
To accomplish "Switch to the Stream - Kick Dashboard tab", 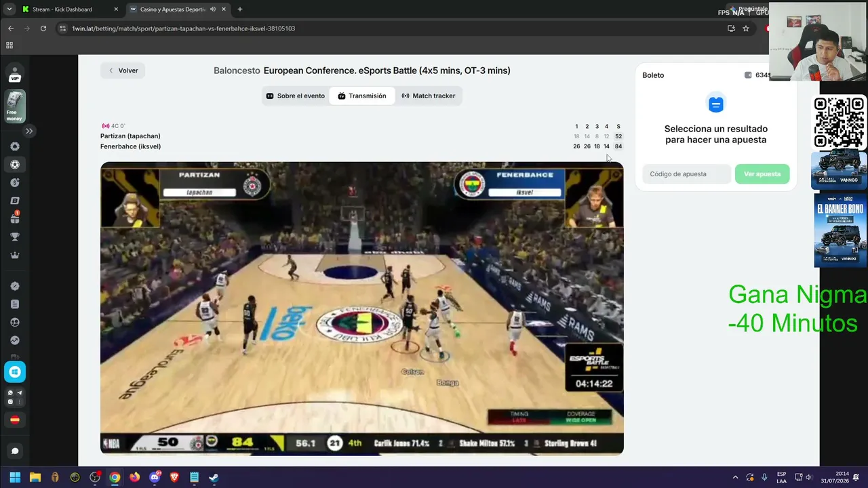I will tap(61, 9).
